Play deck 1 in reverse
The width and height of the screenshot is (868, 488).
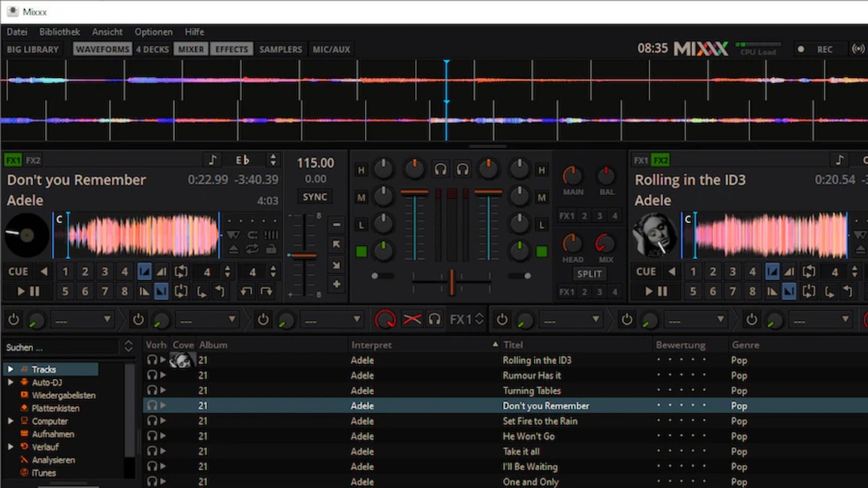(44, 272)
